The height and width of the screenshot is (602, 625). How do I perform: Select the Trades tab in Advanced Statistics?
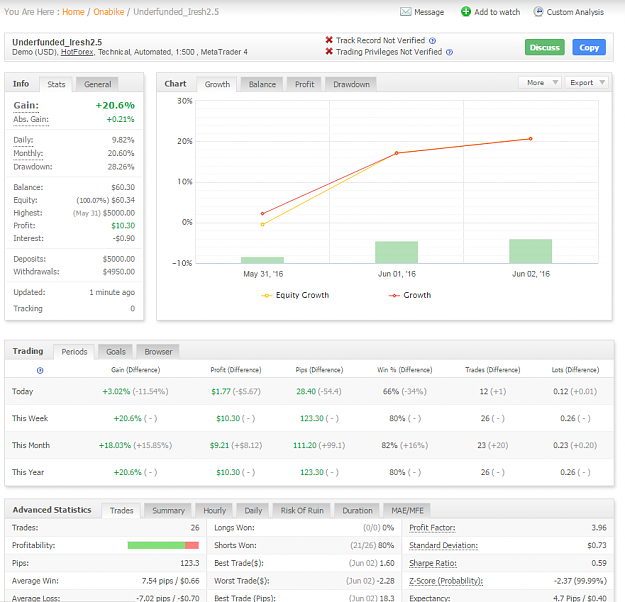[x=121, y=510]
